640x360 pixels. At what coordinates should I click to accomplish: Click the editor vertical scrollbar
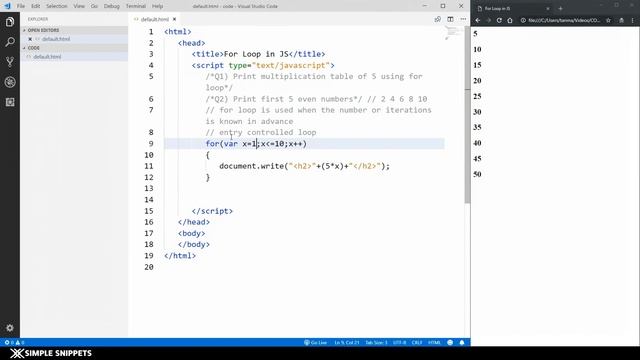pos(467,114)
